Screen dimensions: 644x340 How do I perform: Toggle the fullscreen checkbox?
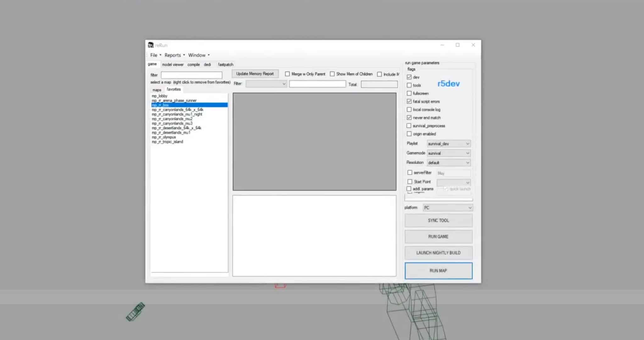pyautogui.click(x=409, y=93)
